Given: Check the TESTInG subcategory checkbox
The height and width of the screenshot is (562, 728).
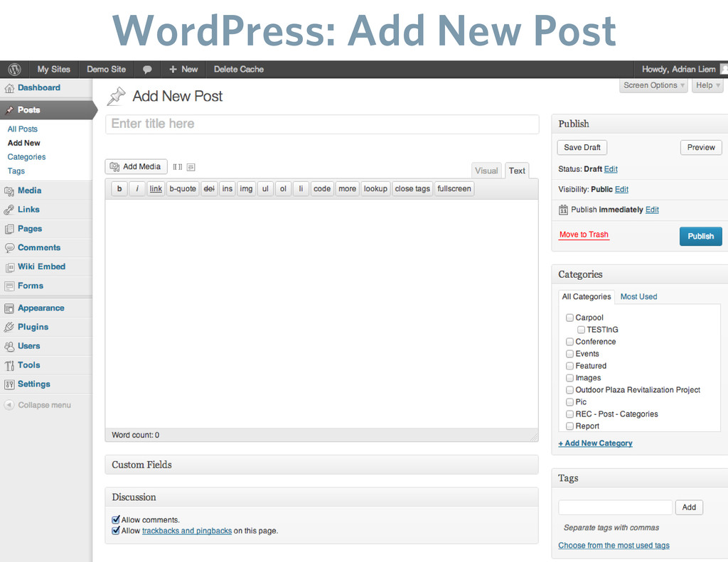Looking at the screenshot, I should click(x=581, y=330).
